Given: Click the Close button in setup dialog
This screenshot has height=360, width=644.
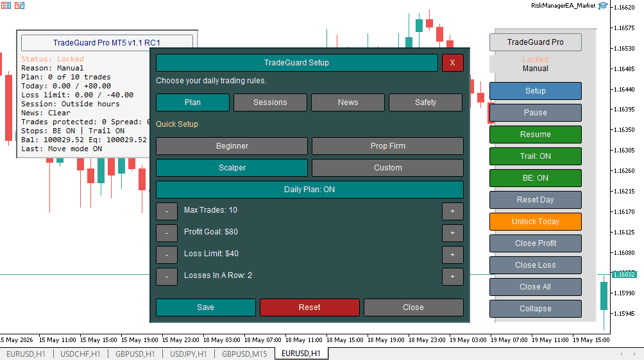Looking at the screenshot, I should [414, 307].
